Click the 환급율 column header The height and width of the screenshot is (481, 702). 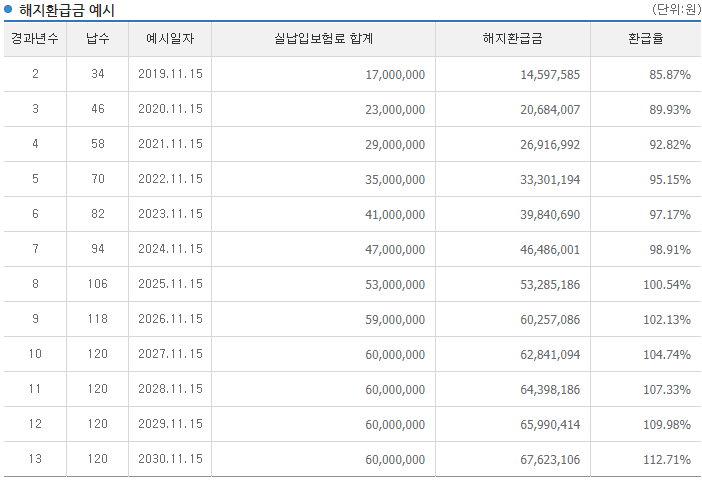coord(645,40)
